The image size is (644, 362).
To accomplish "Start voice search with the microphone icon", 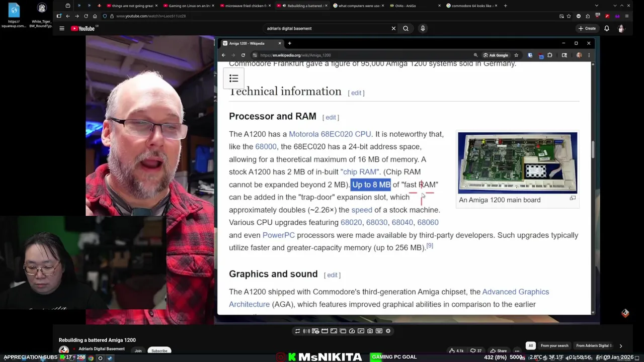I will click(x=423, y=29).
